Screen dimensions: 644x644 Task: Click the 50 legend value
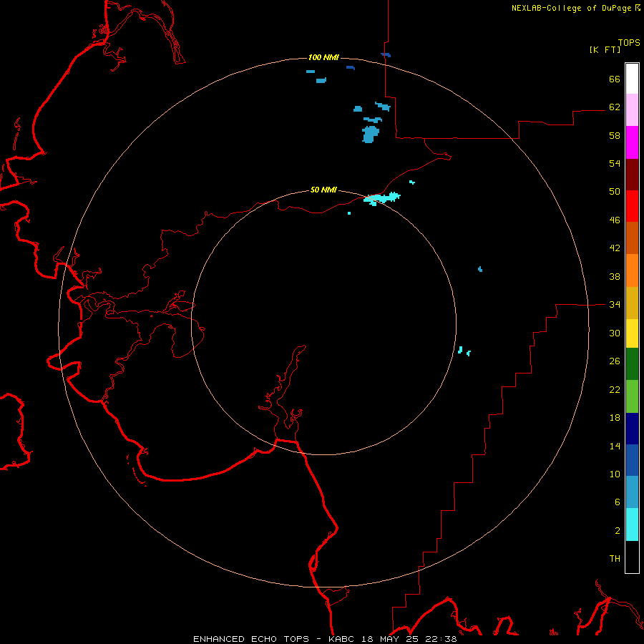pyautogui.click(x=615, y=191)
